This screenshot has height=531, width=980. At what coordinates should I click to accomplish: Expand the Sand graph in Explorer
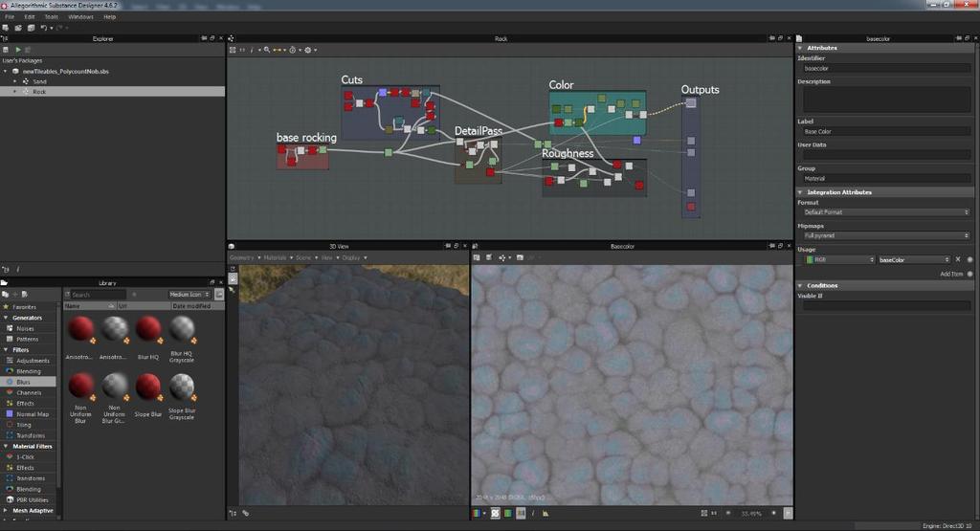[15, 81]
